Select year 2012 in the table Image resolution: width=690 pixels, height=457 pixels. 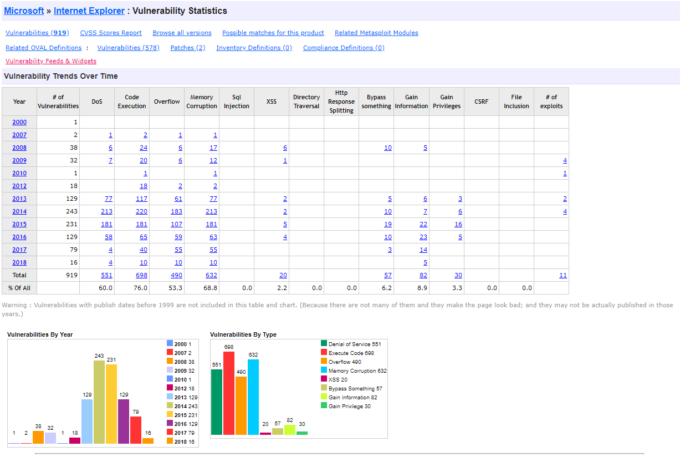[x=19, y=186]
